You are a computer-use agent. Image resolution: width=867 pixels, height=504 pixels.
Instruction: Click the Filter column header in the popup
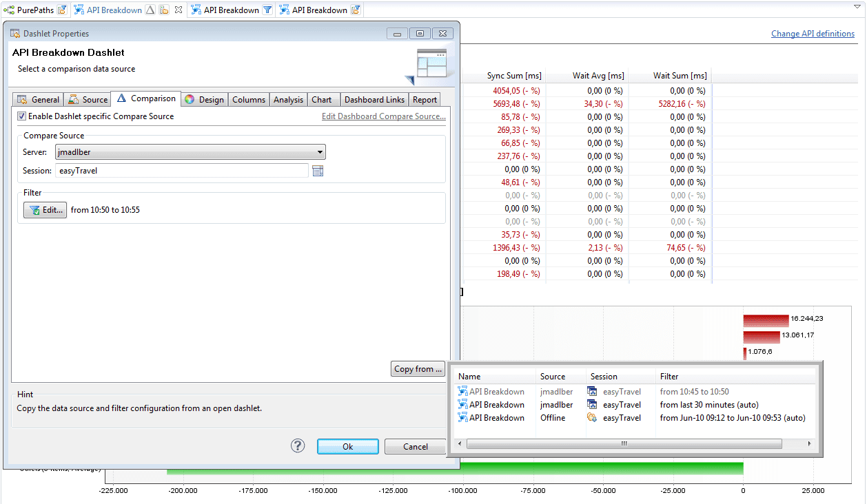pyautogui.click(x=735, y=377)
